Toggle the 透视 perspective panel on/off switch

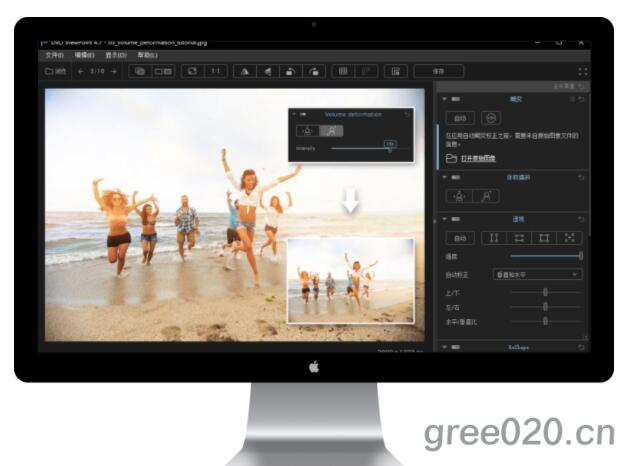457,219
